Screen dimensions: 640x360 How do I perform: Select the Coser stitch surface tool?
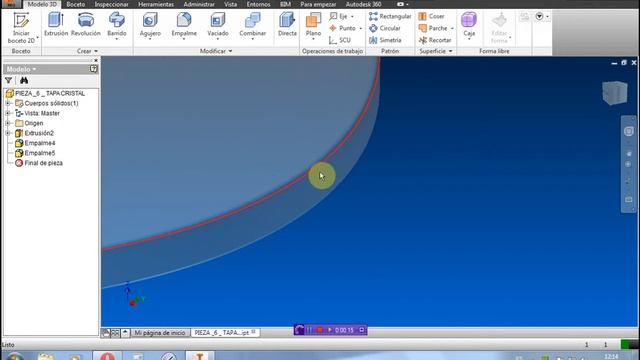click(431, 16)
